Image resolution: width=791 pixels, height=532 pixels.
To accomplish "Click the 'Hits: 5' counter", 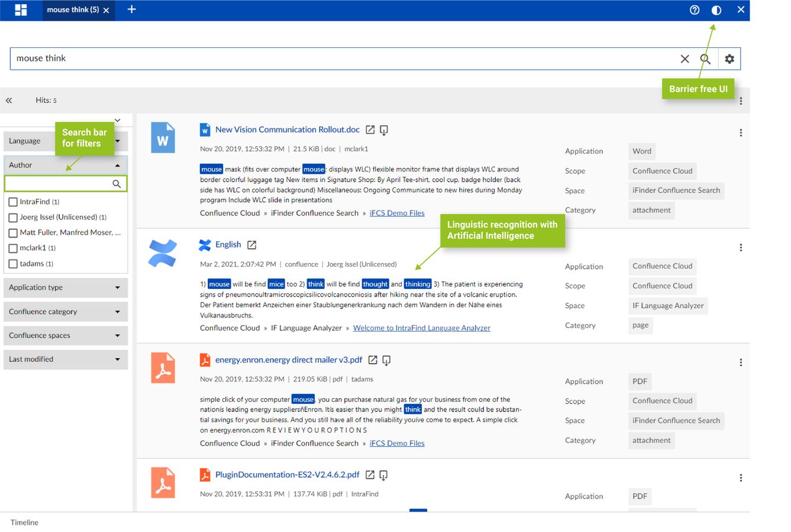I will [x=46, y=100].
